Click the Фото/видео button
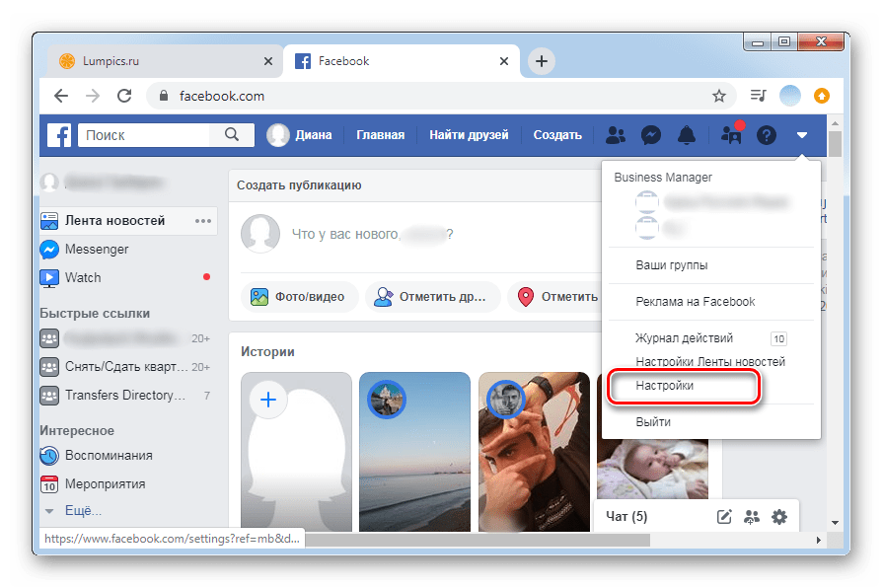The width and height of the screenshot is (883, 588). coord(298,296)
